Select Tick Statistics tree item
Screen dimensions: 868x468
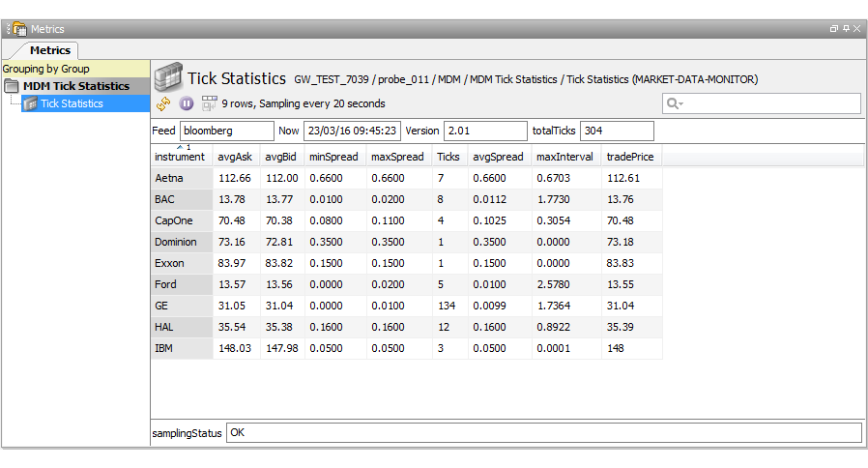72,103
